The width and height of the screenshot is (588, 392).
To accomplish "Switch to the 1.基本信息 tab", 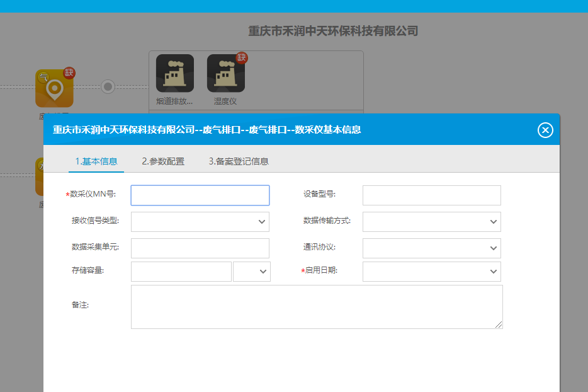I will click(x=96, y=161).
